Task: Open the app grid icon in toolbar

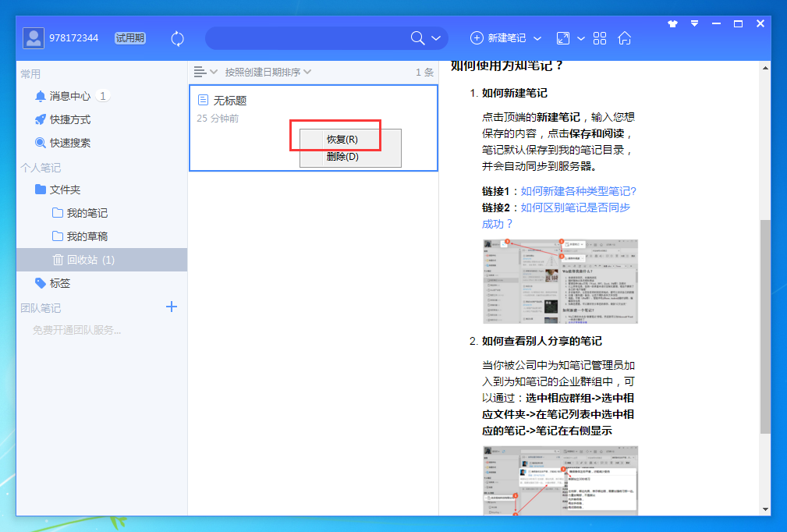Action: pyautogui.click(x=599, y=37)
